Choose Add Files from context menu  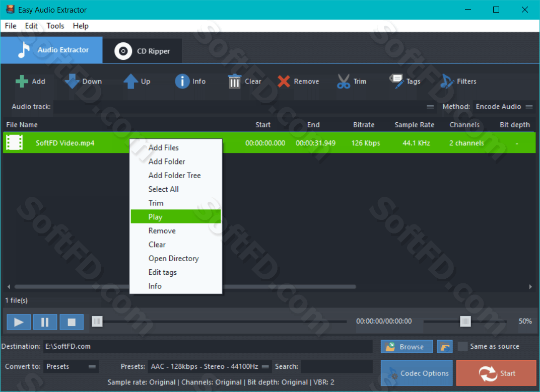pyautogui.click(x=176, y=147)
